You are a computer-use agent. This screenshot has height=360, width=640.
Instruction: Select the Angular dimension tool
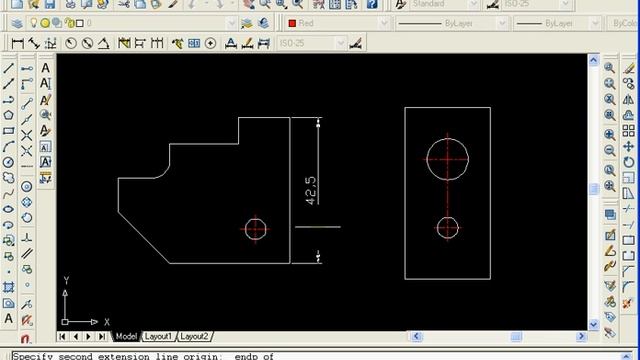[x=103, y=43]
